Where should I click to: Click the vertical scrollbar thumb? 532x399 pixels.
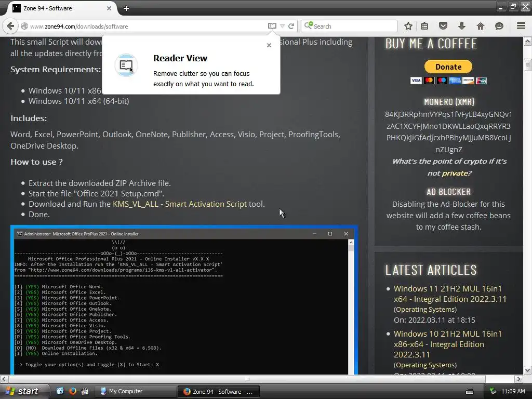pos(528,65)
